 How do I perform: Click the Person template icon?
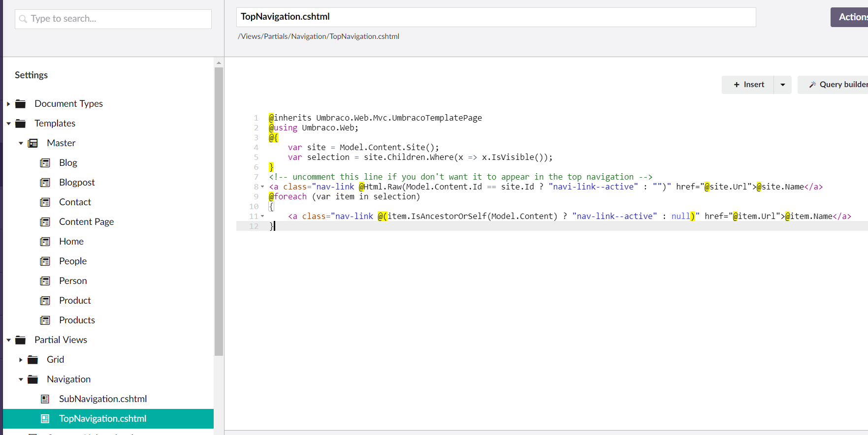(x=45, y=281)
